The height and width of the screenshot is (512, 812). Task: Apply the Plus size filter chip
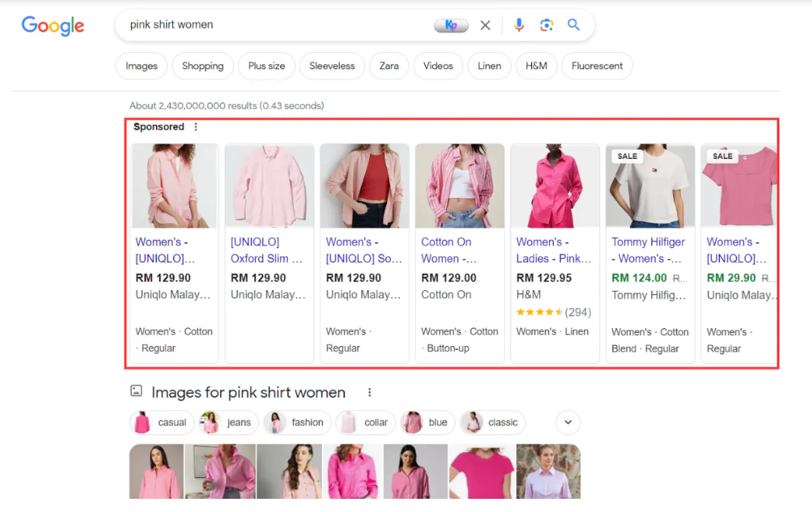pyautogui.click(x=267, y=66)
